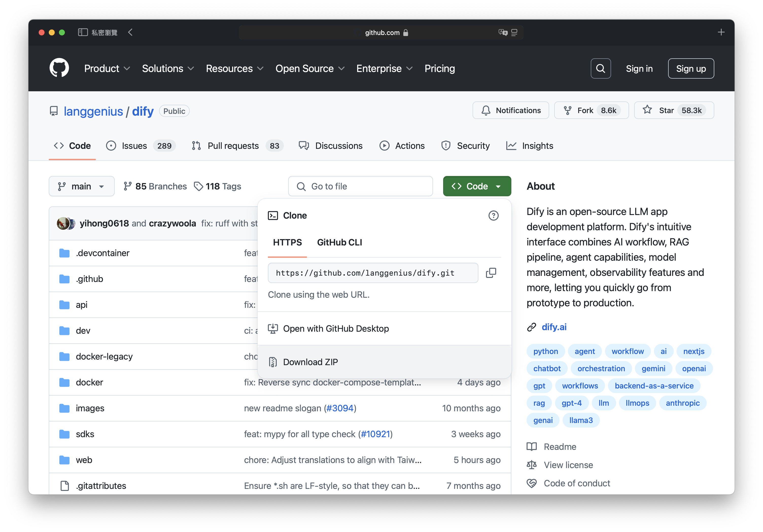763x532 pixels.
Task: Click the clone help question mark icon
Action: click(493, 216)
